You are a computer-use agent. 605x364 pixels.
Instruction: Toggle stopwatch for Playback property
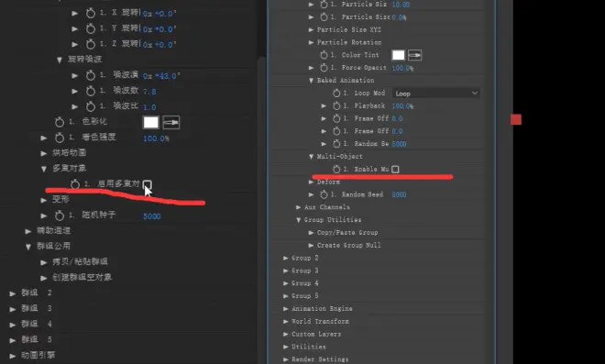coord(336,105)
